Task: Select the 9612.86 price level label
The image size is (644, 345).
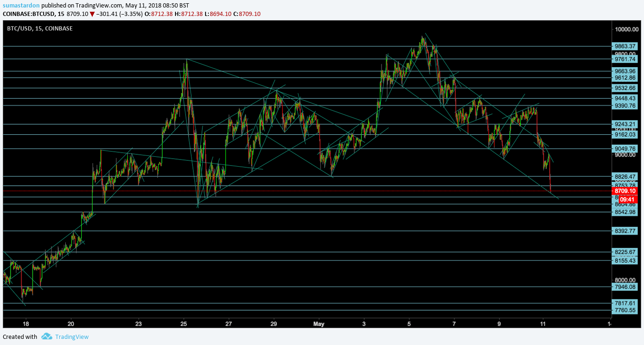Action: click(625, 78)
